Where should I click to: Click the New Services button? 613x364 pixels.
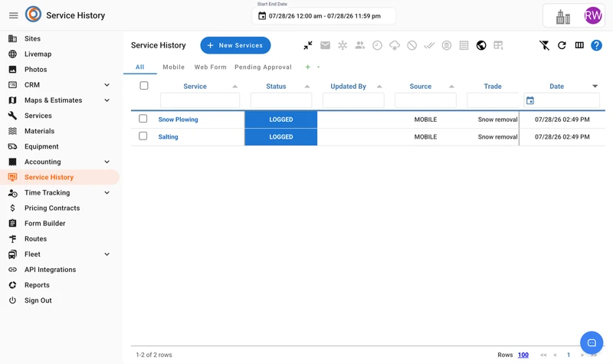pyautogui.click(x=235, y=45)
